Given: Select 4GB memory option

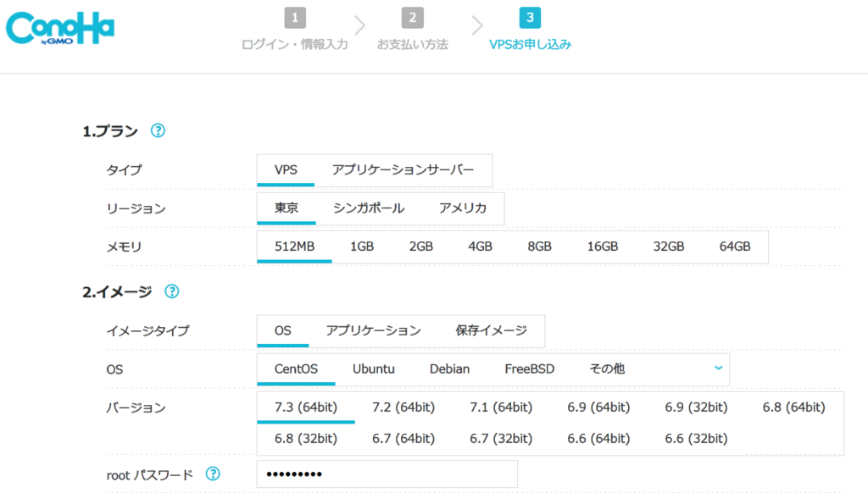Looking at the screenshot, I should (481, 246).
